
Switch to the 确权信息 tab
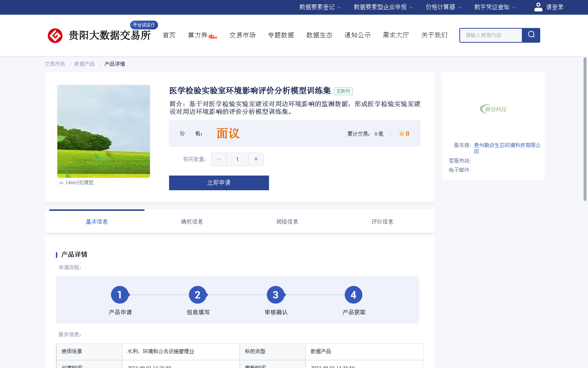point(192,222)
